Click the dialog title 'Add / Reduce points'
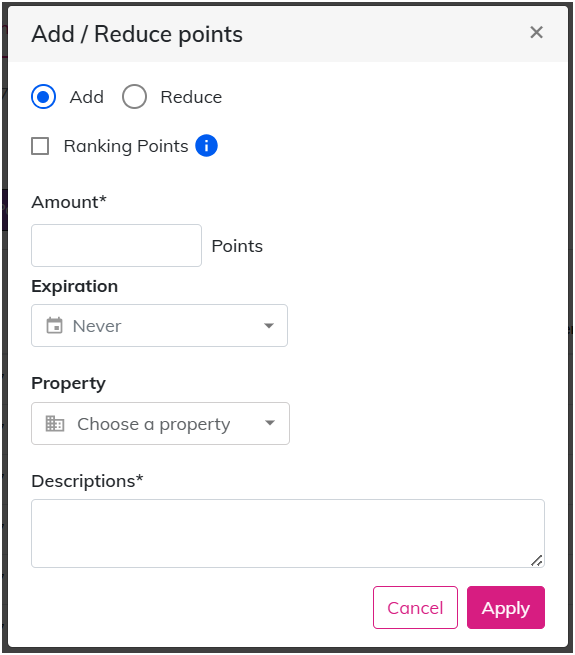This screenshot has height=655, width=575. click(x=137, y=34)
